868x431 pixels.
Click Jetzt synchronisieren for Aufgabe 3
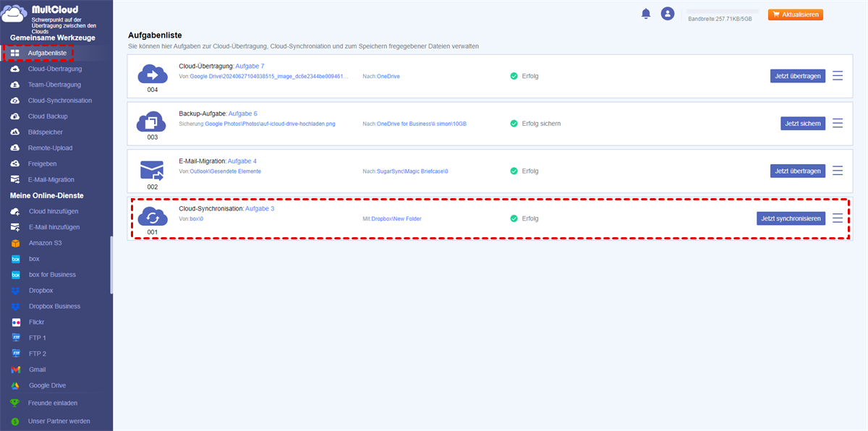click(791, 218)
